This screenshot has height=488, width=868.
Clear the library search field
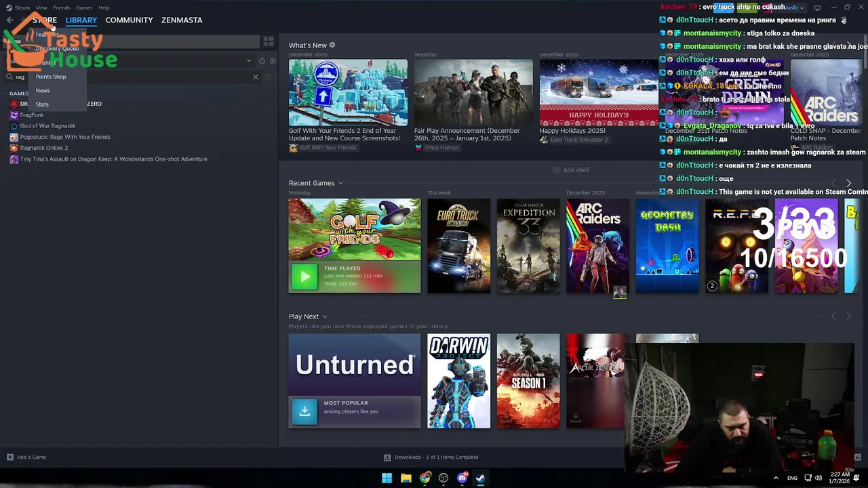[256, 77]
